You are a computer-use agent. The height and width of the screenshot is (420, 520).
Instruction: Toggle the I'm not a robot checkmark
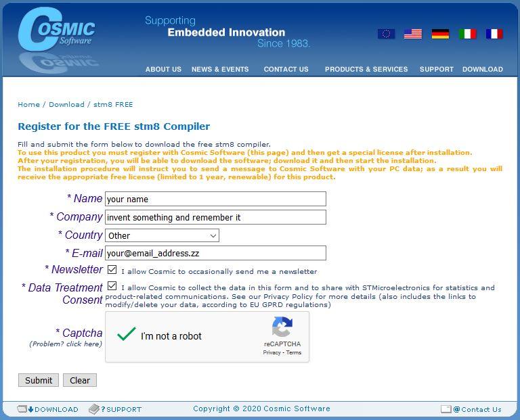(x=127, y=334)
